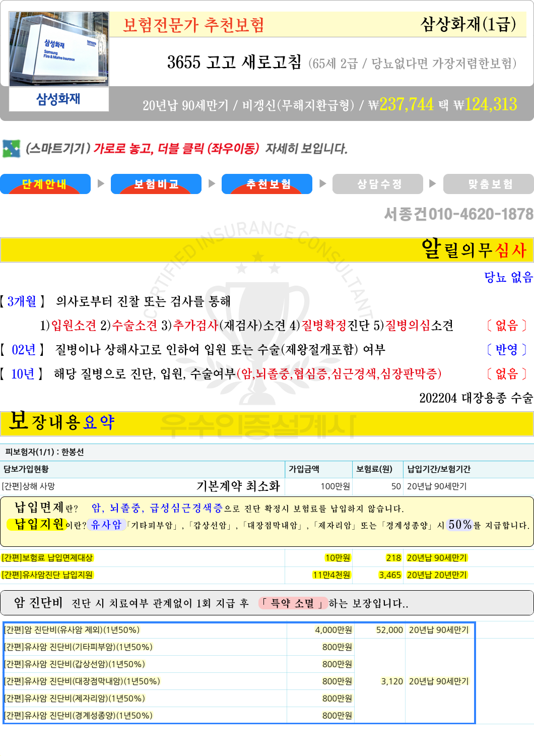The width and height of the screenshot is (534, 756).
Task: Click the colorful smart device rotate icon
Action: (11, 149)
